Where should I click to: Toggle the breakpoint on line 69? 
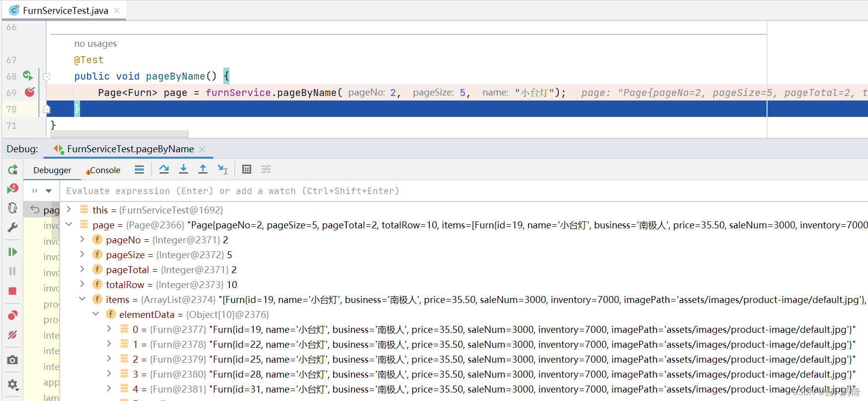[x=30, y=92]
